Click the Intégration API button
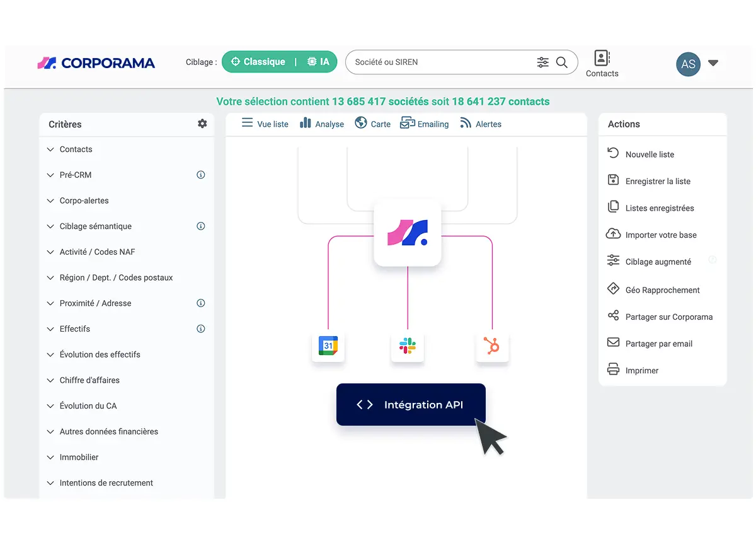The width and height of the screenshot is (756, 536). pos(411,405)
